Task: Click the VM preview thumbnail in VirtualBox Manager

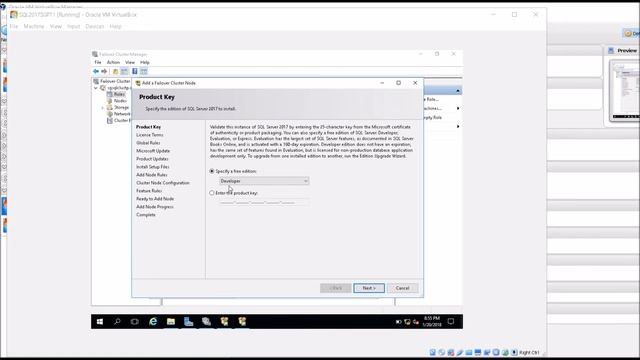Action: [x=624, y=91]
